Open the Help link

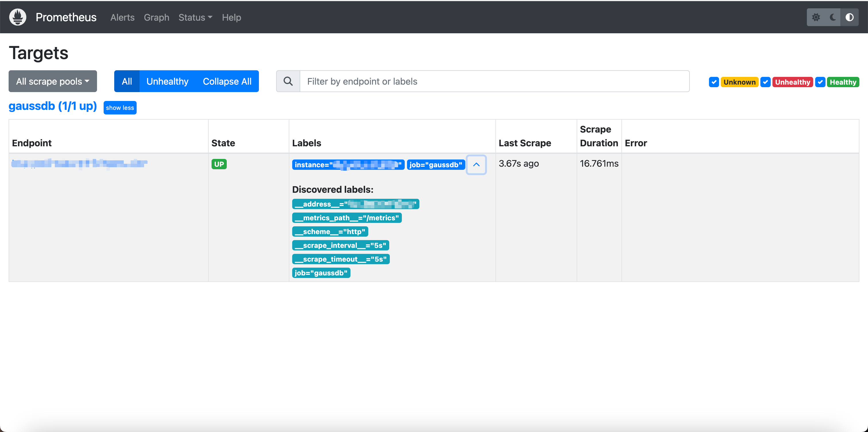[231, 17]
